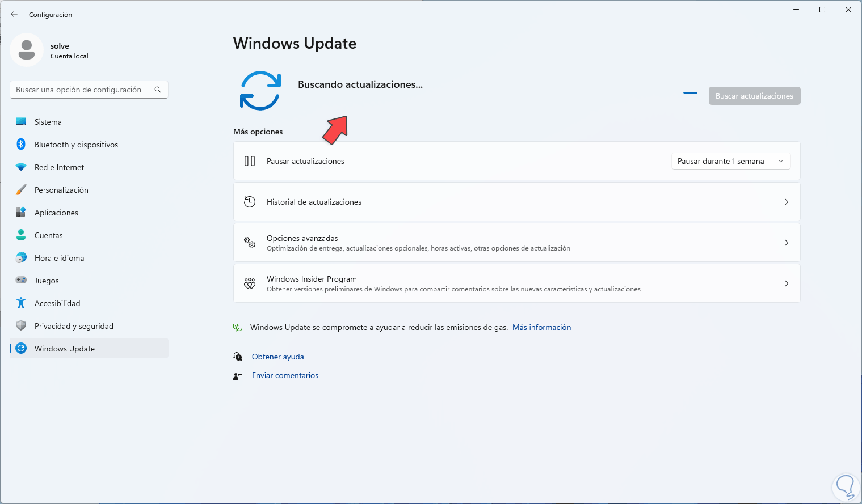Expand pause duration options with the chevron

781,161
